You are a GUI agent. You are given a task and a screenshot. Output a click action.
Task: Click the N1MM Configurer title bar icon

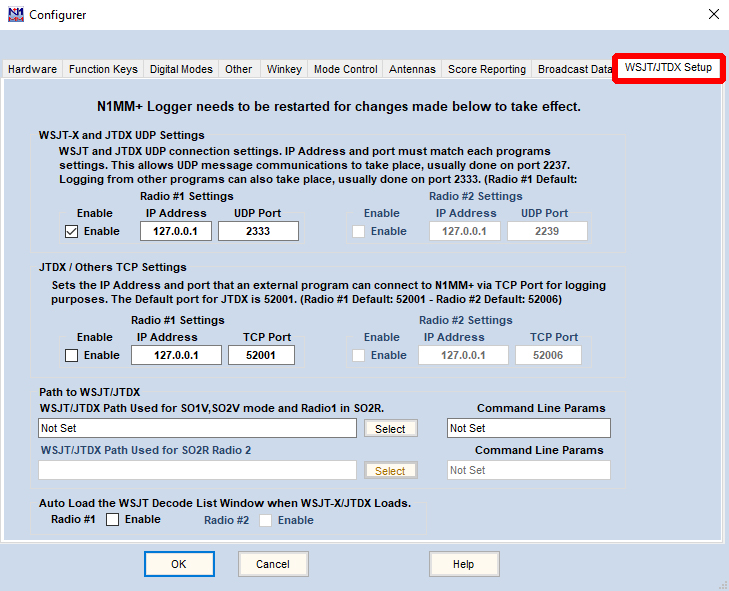point(16,14)
